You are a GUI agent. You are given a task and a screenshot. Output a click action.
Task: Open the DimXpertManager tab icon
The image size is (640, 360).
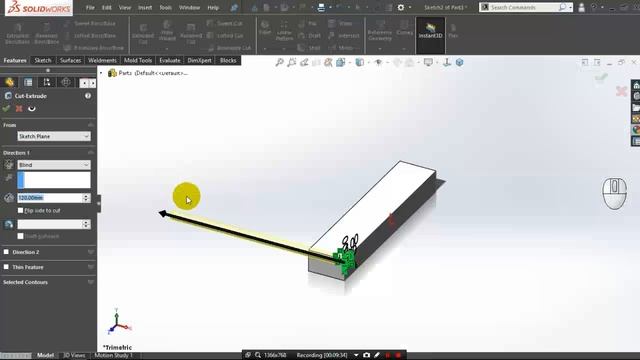[66, 82]
